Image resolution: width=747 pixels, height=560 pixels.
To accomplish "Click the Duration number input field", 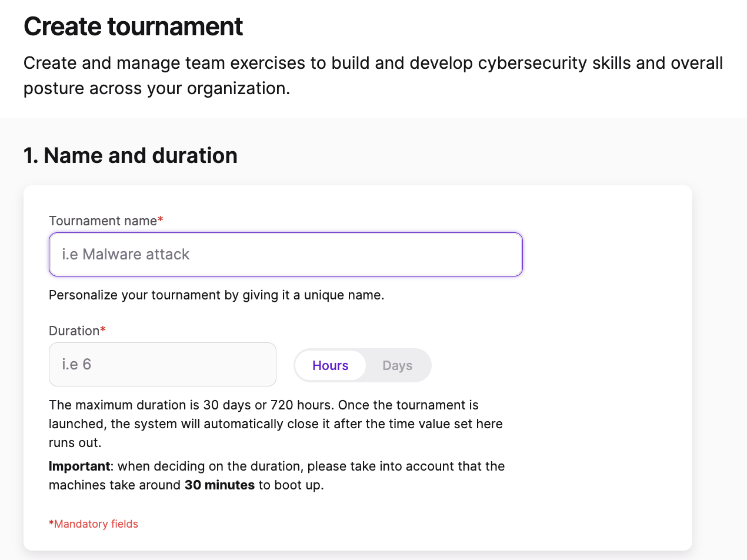I will (162, 364).
